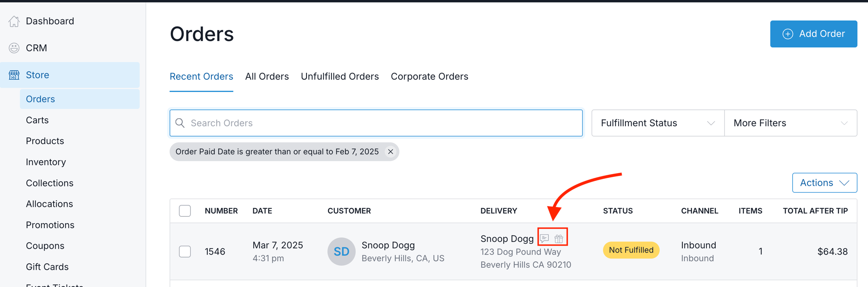The width and height of the screenshot is (868, 287).
Task: Click the $64.38 order total
Action: pos(833,251)
